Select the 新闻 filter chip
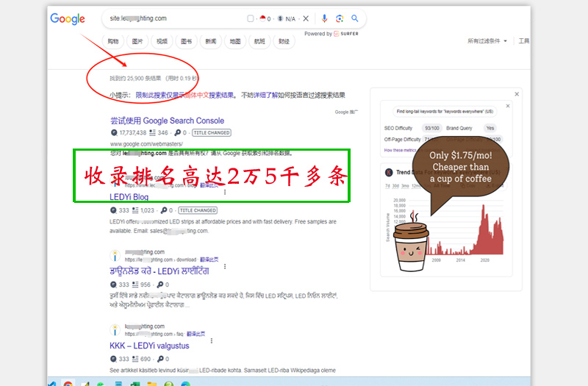 [x=210, y=41]
